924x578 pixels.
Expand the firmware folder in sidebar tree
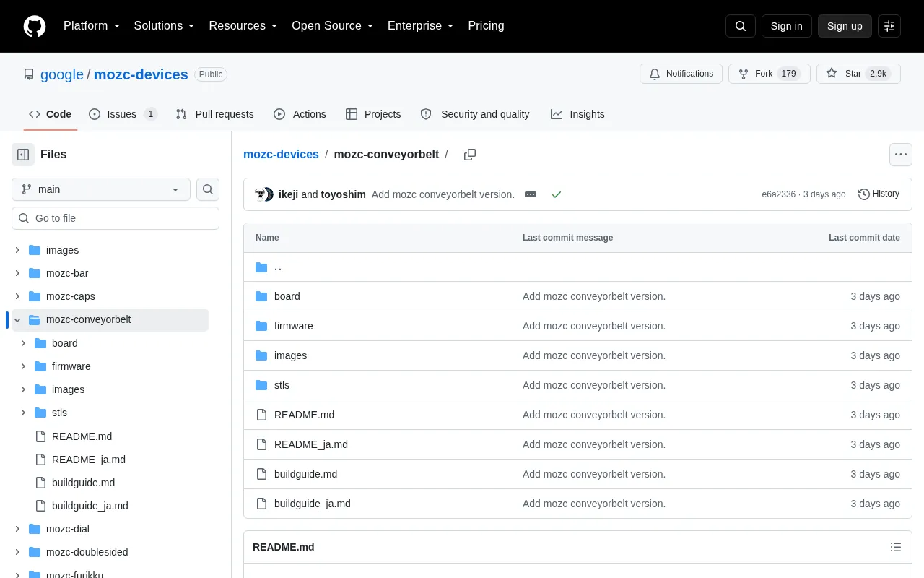(x=23, y=366)
